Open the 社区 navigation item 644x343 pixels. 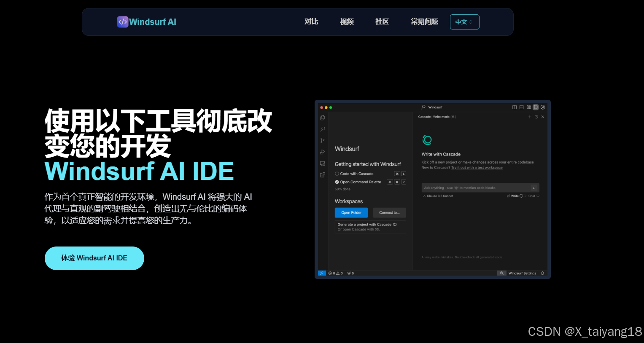382,22
